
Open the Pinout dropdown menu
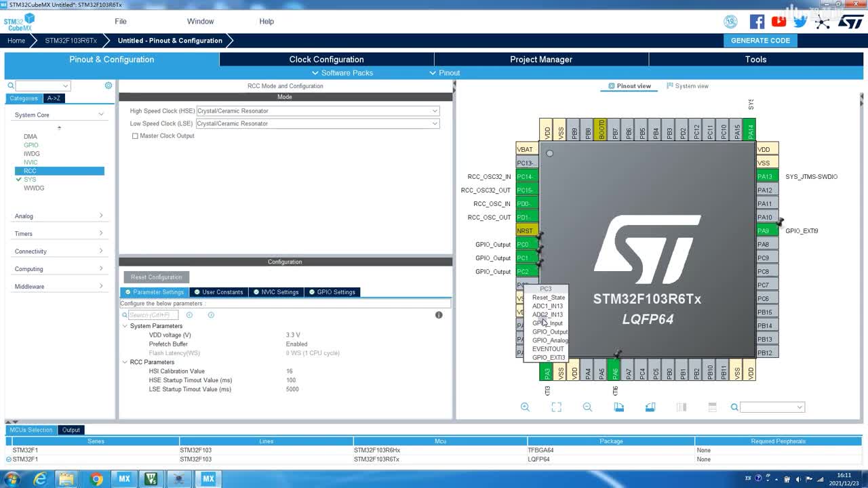coord(445,73)
